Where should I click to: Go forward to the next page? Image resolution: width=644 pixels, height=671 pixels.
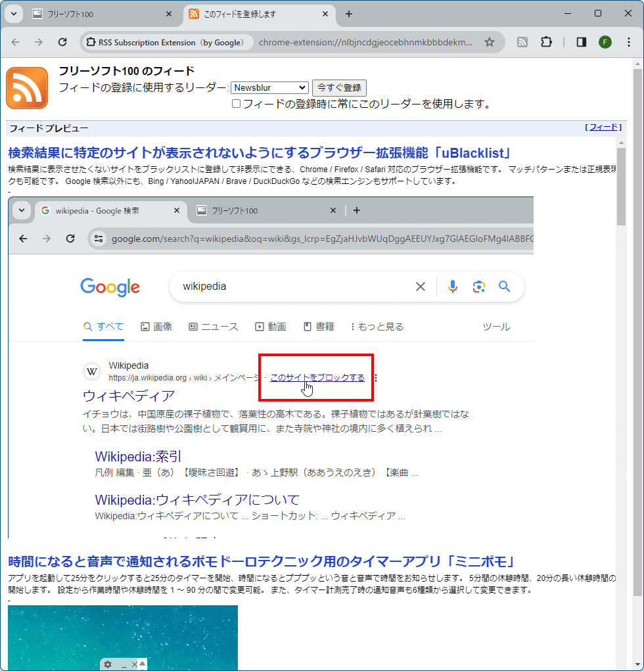click(x=39, y=42)
